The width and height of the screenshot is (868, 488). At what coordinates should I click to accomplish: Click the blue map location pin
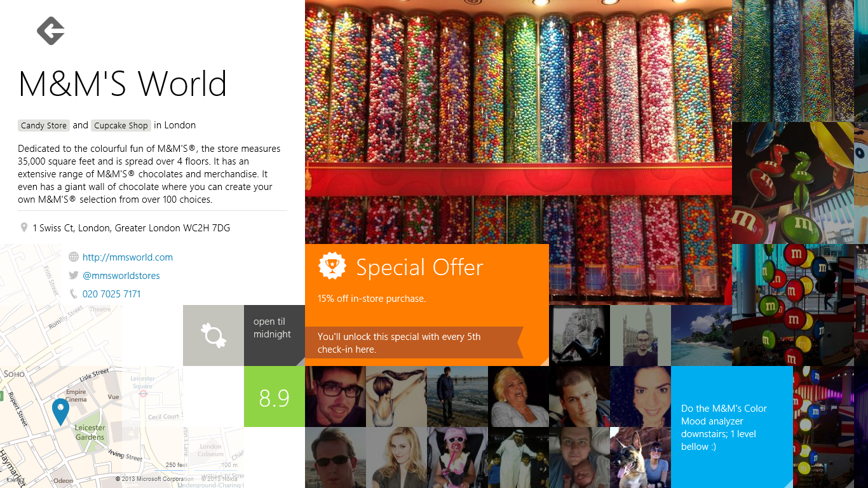(x=60, y=412)
